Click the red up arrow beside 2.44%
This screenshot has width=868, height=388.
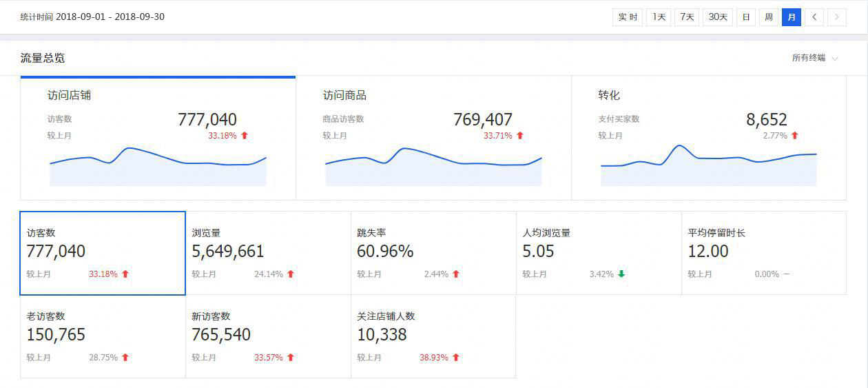click(456, 274)
